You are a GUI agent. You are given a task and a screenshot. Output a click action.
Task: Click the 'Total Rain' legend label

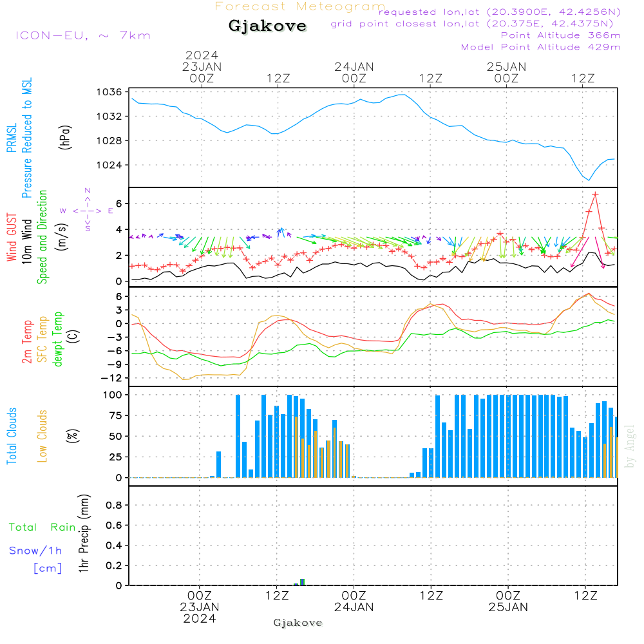coord(43,527)
